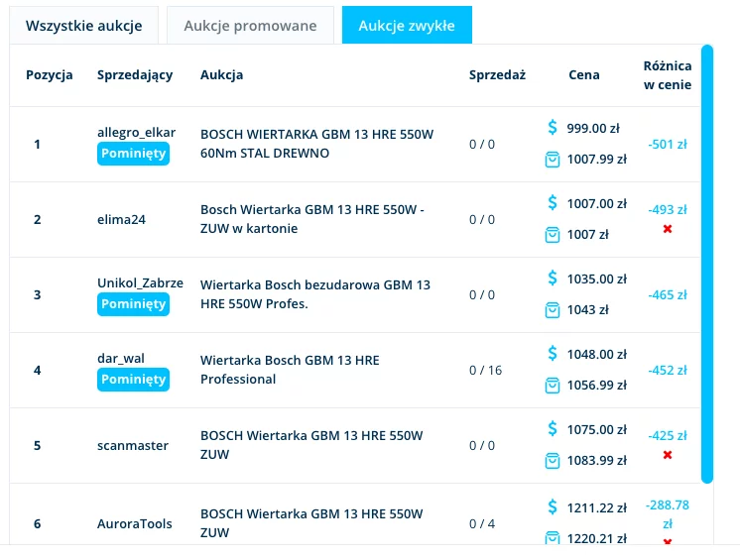Viewport: 740px width, 560px height.
Task: Click price difference -452 zł
Action: 668,371
